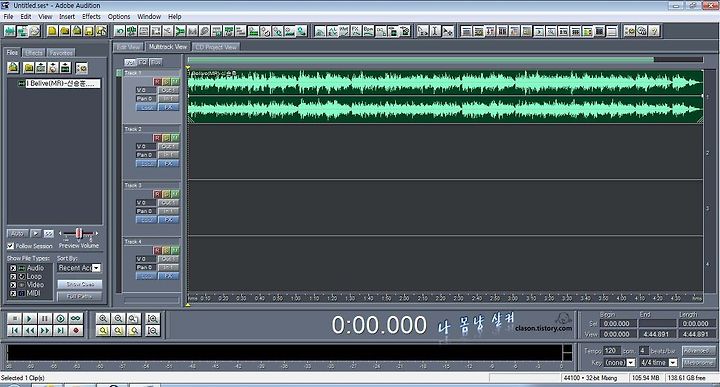Click Zoom Out Vertically icon
The height and width of the screenshot is (387, 720).
[153, 331]
